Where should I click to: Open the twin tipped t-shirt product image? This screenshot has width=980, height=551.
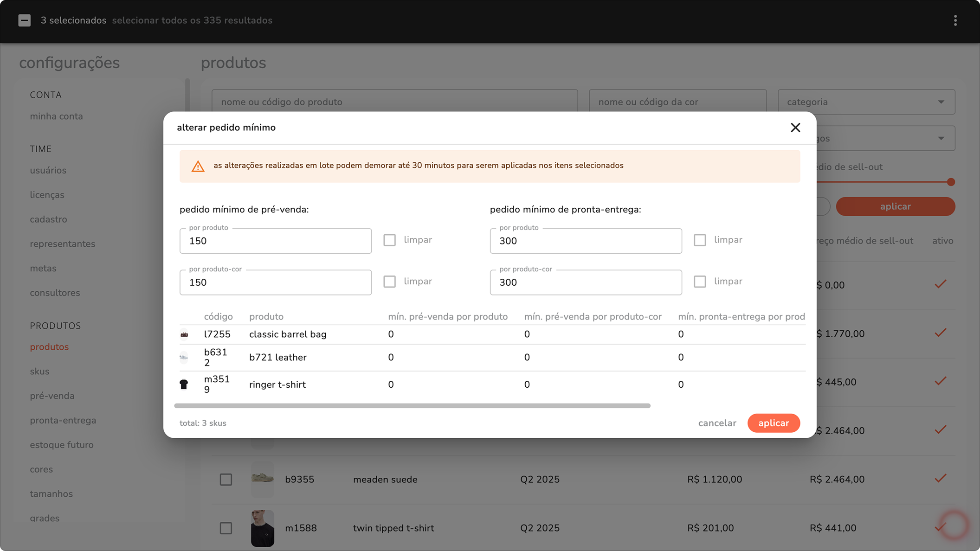[x=263, y=528]
